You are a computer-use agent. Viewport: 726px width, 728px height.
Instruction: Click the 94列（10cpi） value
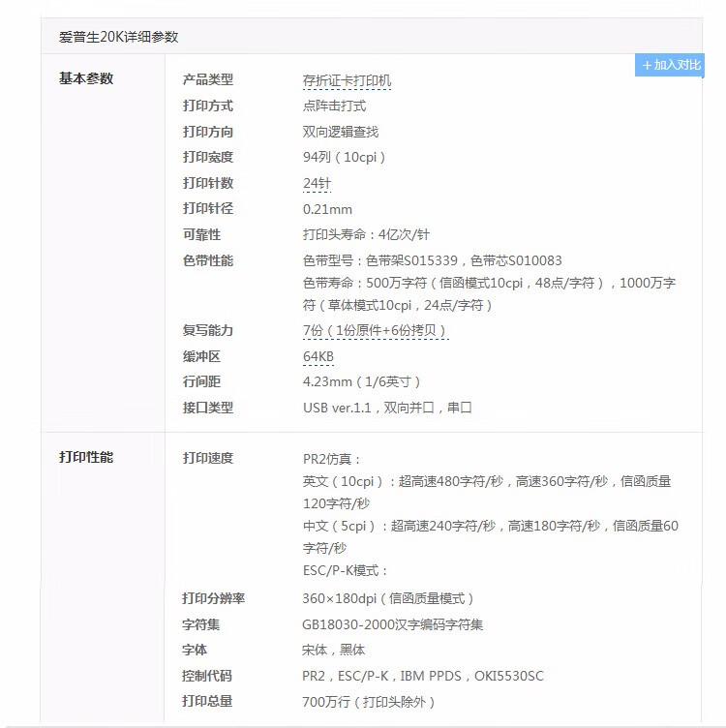tap(345, 158)
